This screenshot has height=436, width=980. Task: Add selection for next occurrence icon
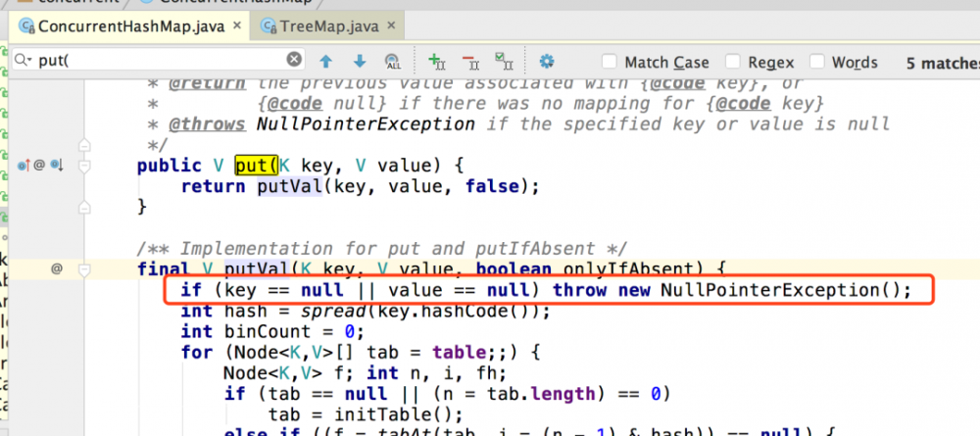[436, 61]
